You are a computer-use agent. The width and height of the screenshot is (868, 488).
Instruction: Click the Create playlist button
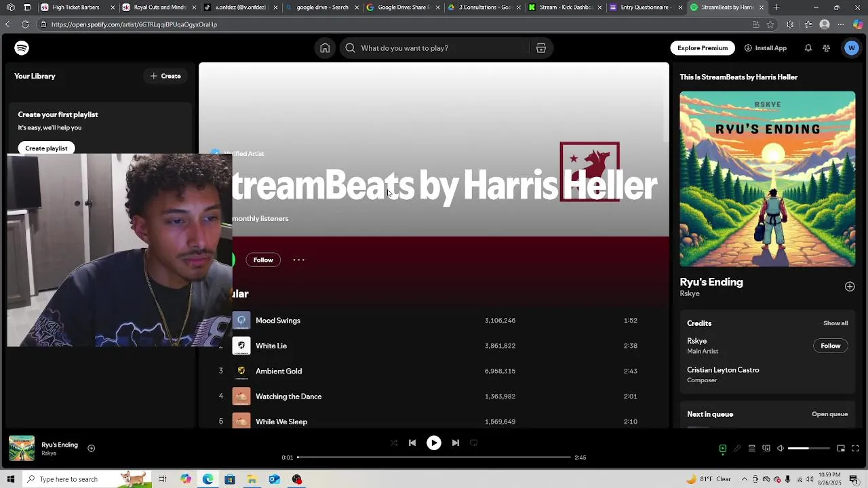[46, 148]
